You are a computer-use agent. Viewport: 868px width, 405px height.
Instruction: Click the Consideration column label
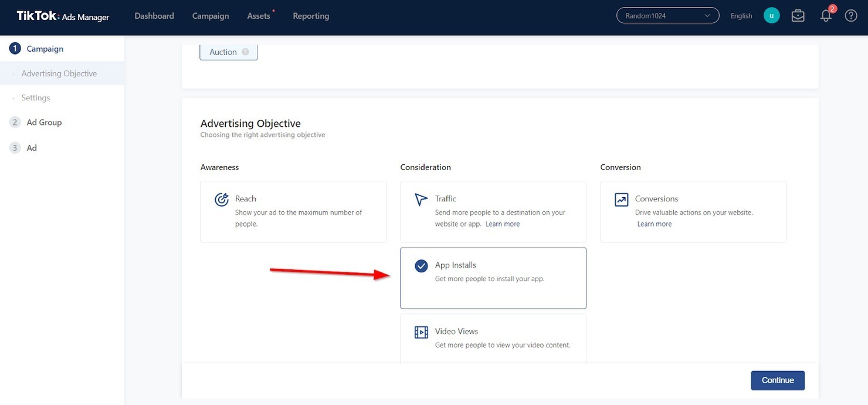(426, 167)
